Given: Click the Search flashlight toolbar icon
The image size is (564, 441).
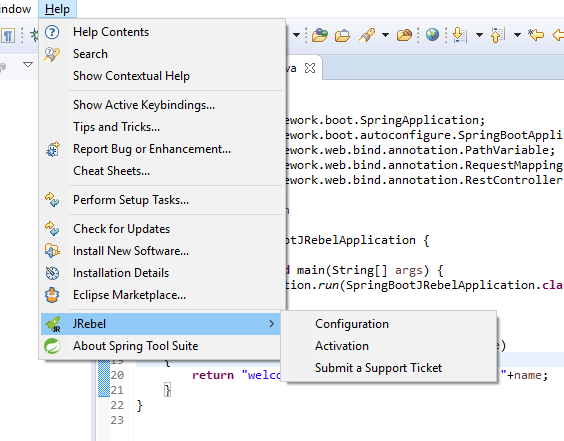Looking at the screenshot, I should pos(367,35).
